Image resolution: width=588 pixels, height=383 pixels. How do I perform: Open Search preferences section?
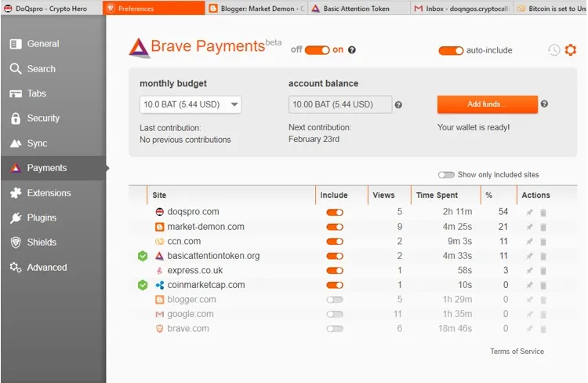pyautogui.click(x=53, y=69)
